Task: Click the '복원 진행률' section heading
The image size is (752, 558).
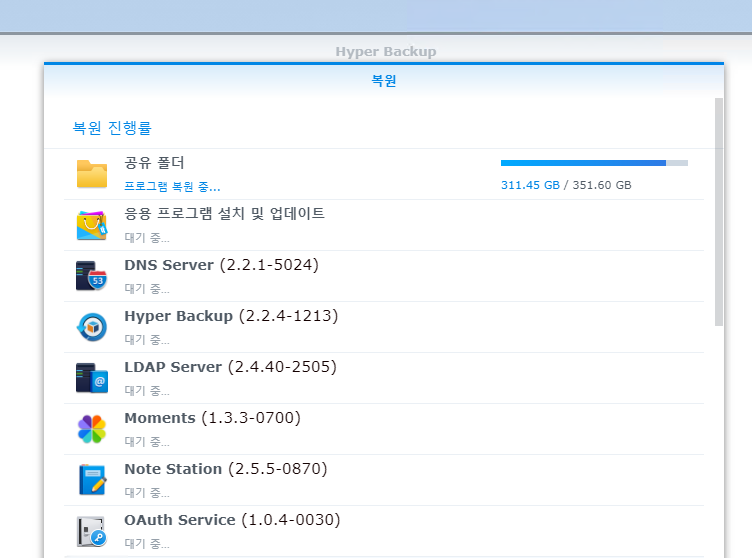Action: click(112, 128)
